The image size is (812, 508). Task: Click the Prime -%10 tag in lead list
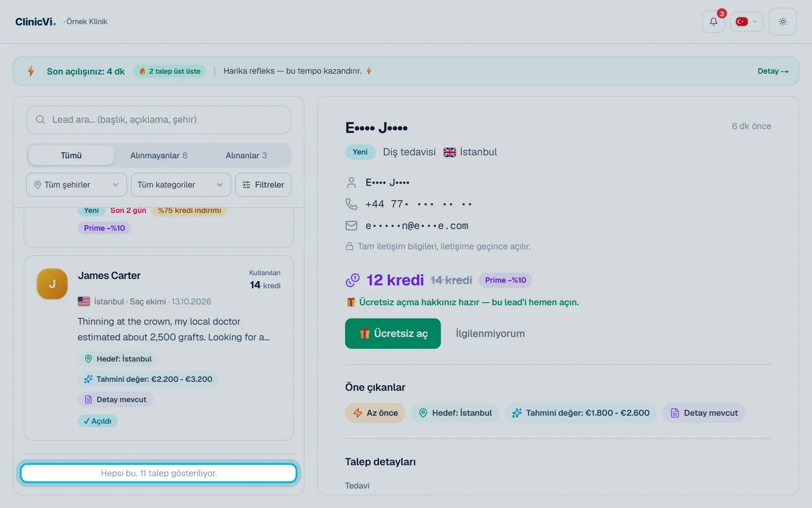point(104,228)
